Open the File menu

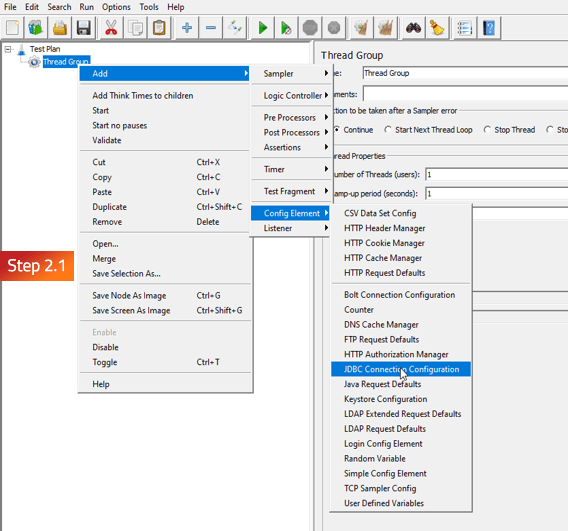(10, 7)
